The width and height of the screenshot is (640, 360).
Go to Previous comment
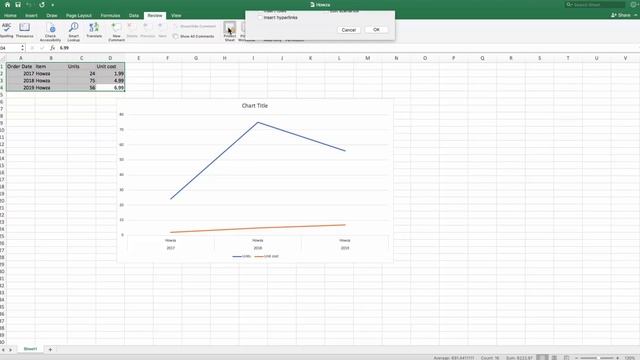click(x=147, y=29)
